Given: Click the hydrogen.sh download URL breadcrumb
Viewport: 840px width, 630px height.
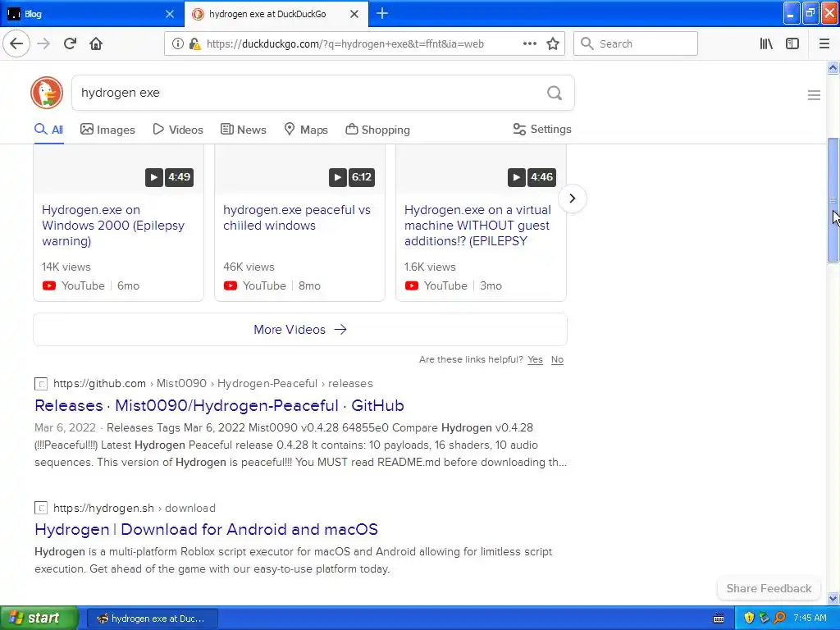Looking at the screenshot, I should (x=135, y=508).
